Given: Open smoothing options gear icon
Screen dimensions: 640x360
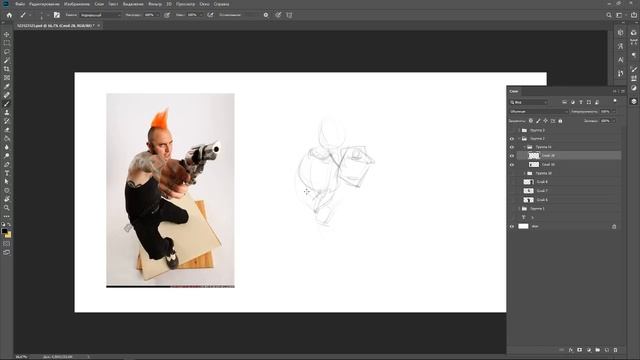Looking at the screenshot, I should click(266, 15).
